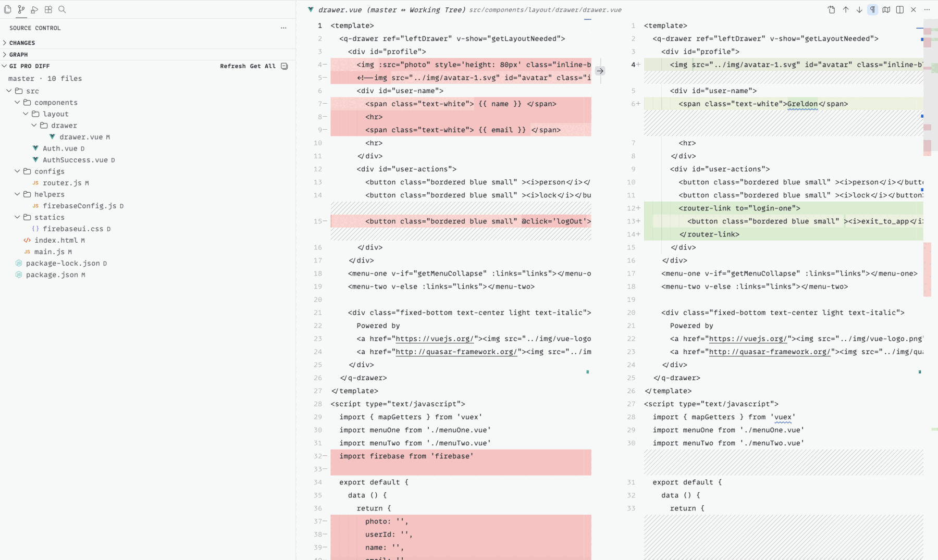
Task: Open the file from the diff toolbar
Action: tap(832, 10)
